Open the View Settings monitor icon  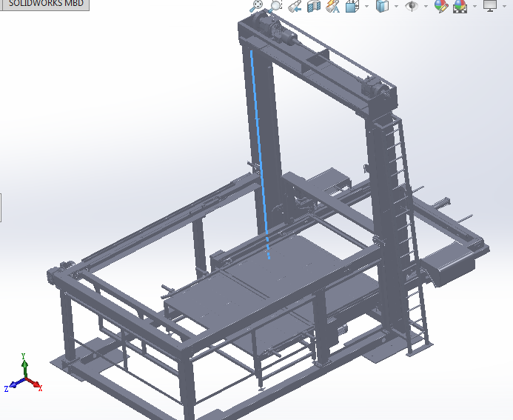490,6
